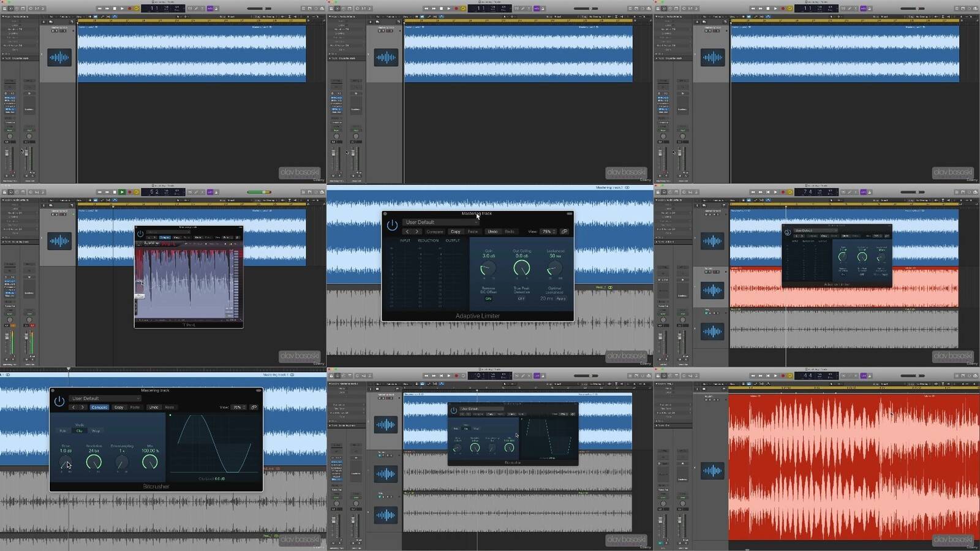Click Undo in the large Adaptive Limiter window
This screenshot has height=551, width=980.
coord(492,232)
